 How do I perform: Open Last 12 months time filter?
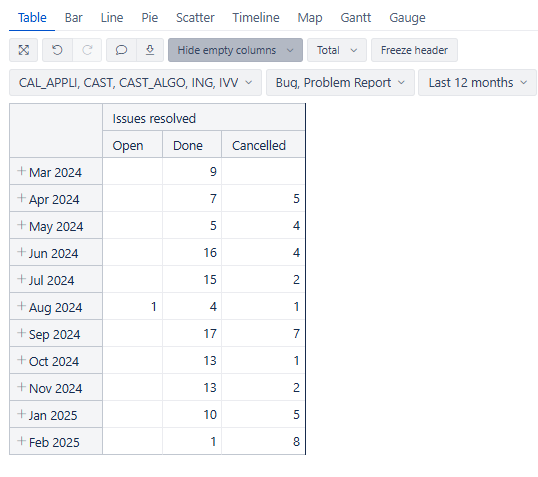tap(477, 83)
